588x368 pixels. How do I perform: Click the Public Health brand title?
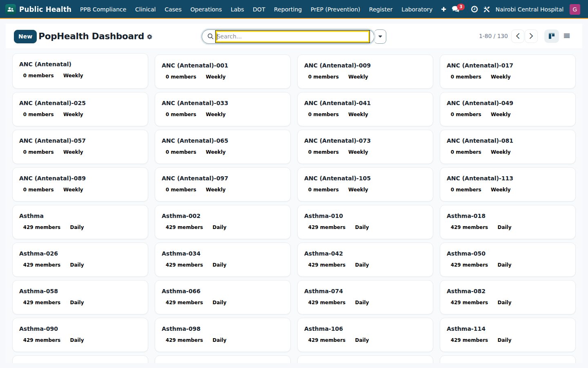pyautogui.click(x=45, y=9)
